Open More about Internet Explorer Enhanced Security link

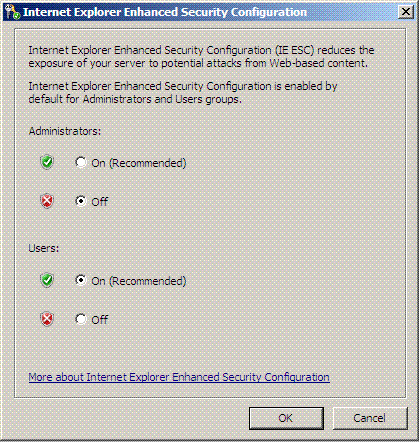click(x=179, y=377)
